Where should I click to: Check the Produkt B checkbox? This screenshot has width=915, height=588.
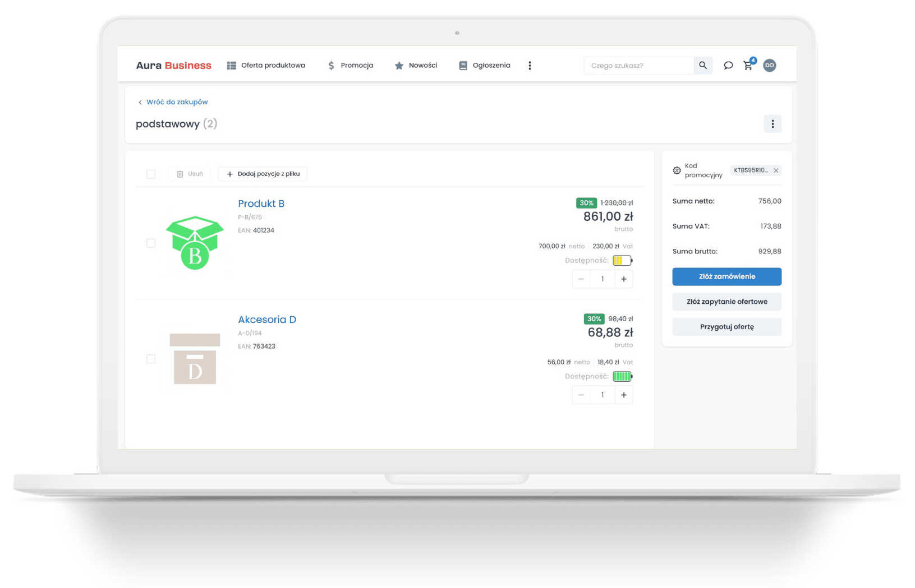[151, 243]
